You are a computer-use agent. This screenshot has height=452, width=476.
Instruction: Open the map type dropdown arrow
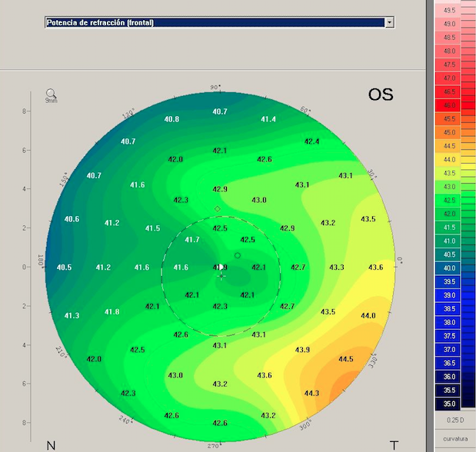(x=390, y=22)
